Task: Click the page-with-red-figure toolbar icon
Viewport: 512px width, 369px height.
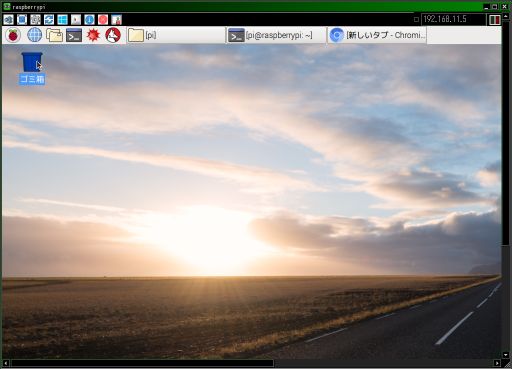Action: (x=116, y=20)
